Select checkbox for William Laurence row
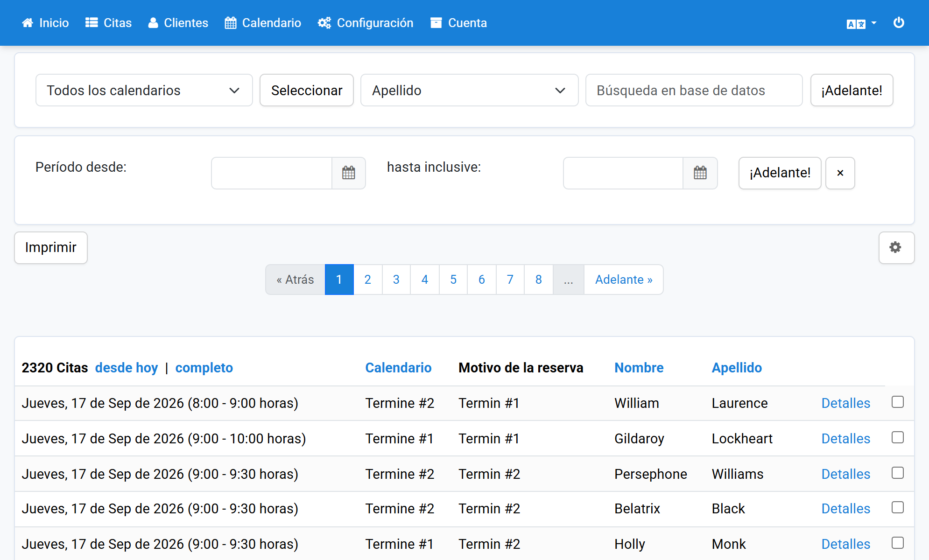Viewport: 929px width, 560px height. coord(898,402)
